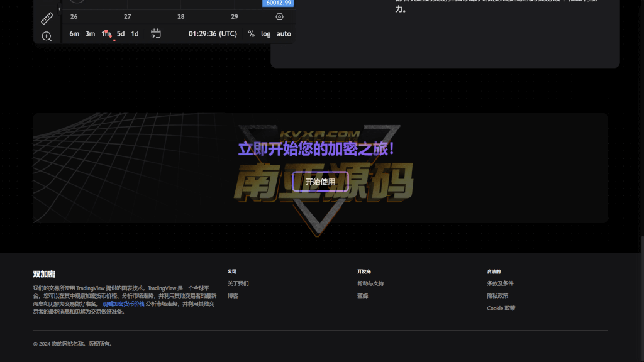644x362 pixels.
Task: Click date label 29 on time axis
Action: [x=235, y=17]
